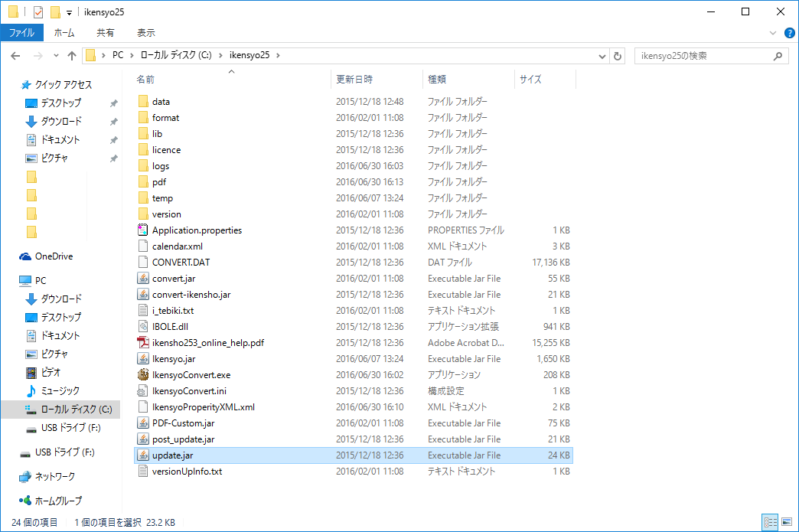
Task: Click the search magnifier in the search box
Action: click(778, 55)
